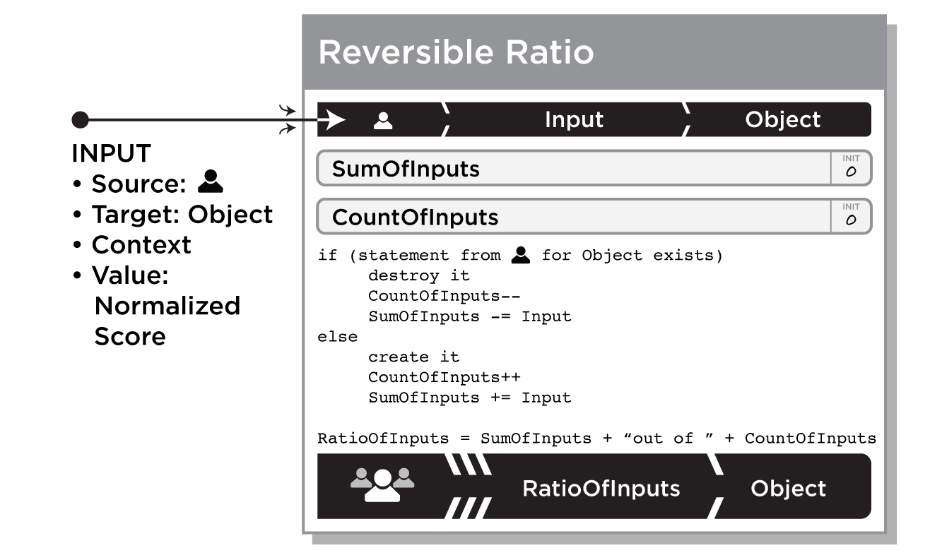Image resolution: width=942 pixels, height=560 pixels.
Task: Click the person icon in the input bar
Action: coord(382,120)
